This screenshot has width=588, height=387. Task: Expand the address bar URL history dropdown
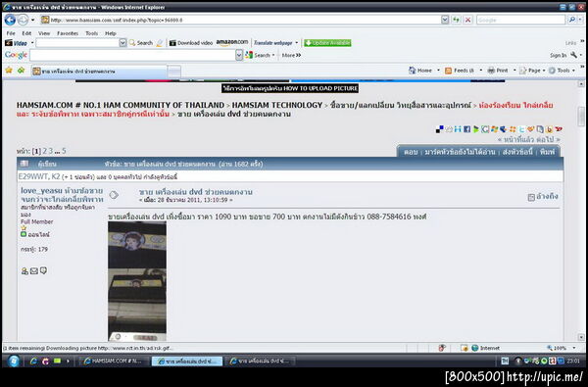pyautogui.click(x=445, y=20)
